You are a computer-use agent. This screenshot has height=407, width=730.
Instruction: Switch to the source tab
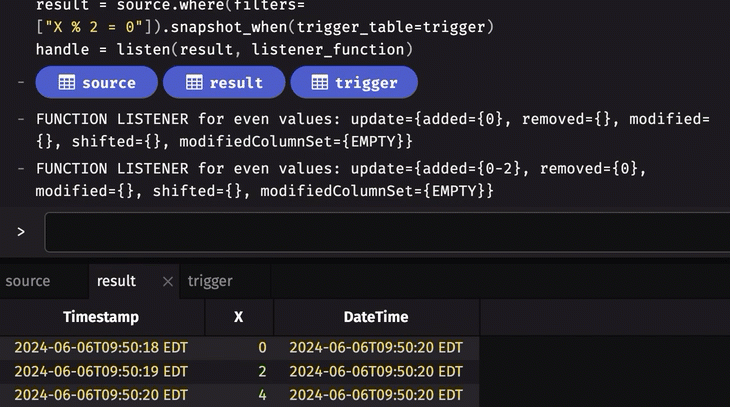(28, 281)
